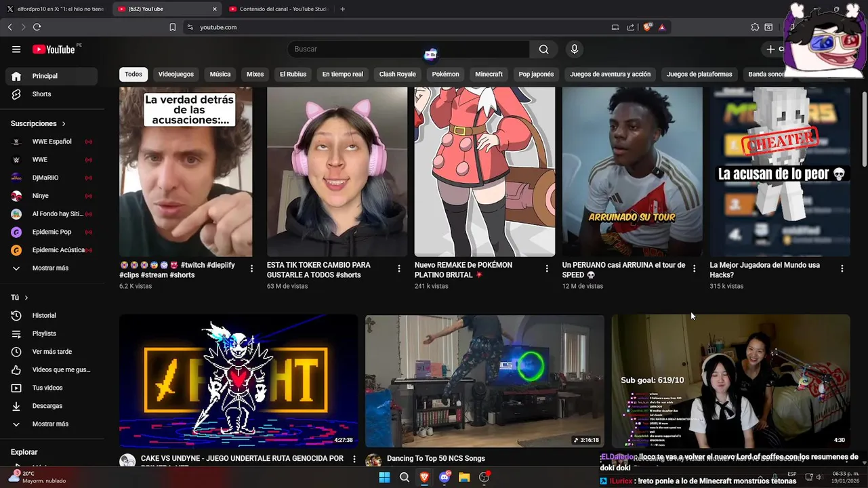This screenshot has width=868, height=488.
Task: Open options for La Mejor Jugadora video
Action: tap(842, 268)
